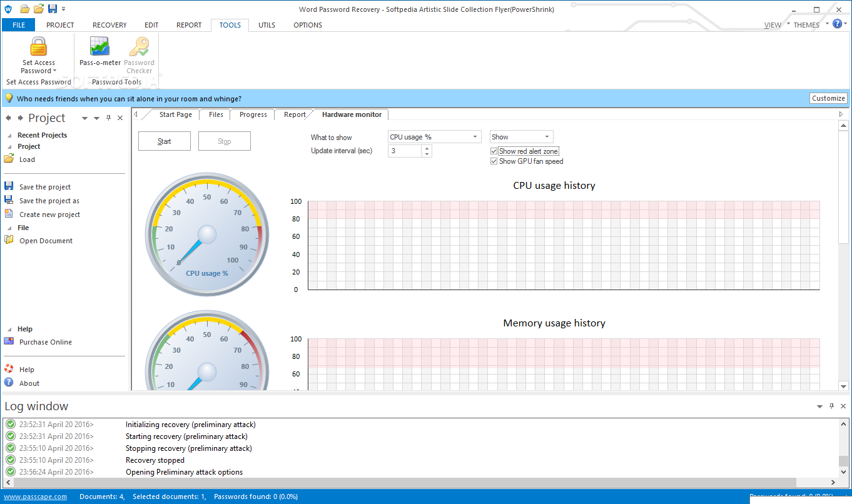Open the Set Access Password dropdown arrow
This screenshot has height=504, width=852.
[x=54, y=71]
